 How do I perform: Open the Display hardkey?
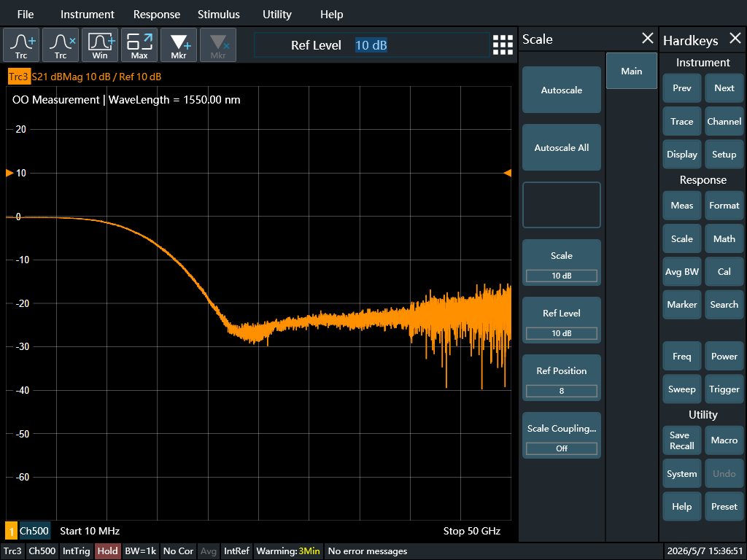[682, 155]
